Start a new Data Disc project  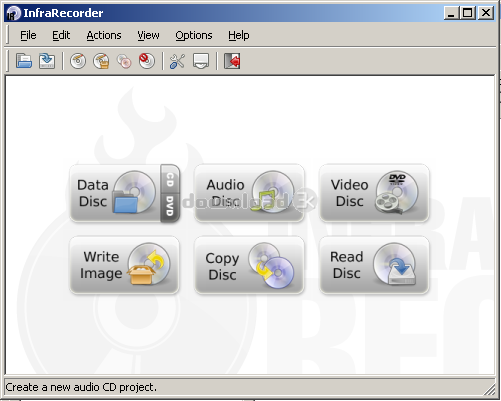click(x=115, y=193)
